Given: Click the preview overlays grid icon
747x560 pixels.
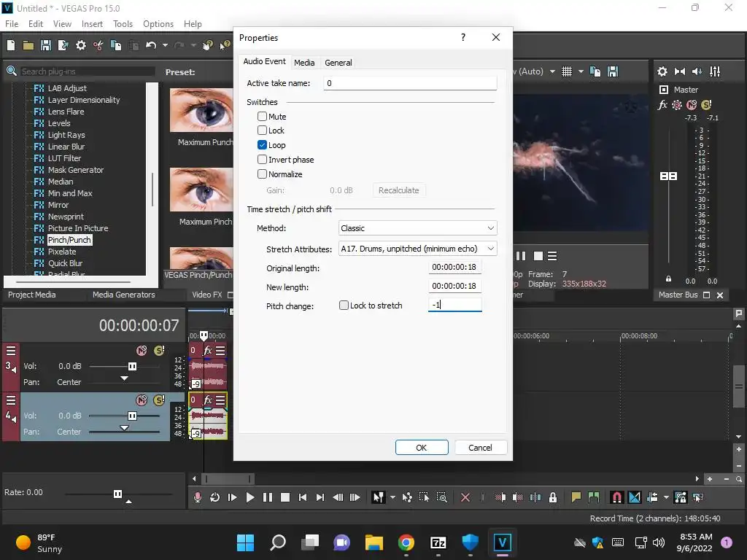Looking at the screenshot, I should (566, 71).
